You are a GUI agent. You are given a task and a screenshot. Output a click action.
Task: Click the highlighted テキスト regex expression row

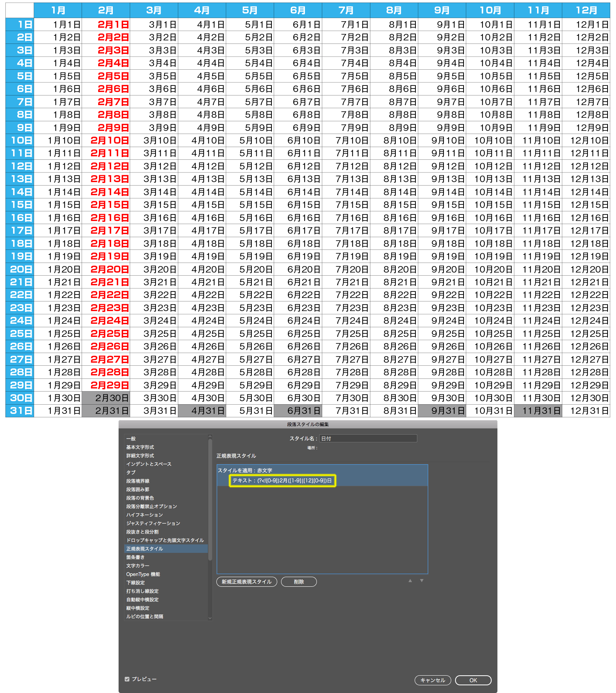coord(282,480)
